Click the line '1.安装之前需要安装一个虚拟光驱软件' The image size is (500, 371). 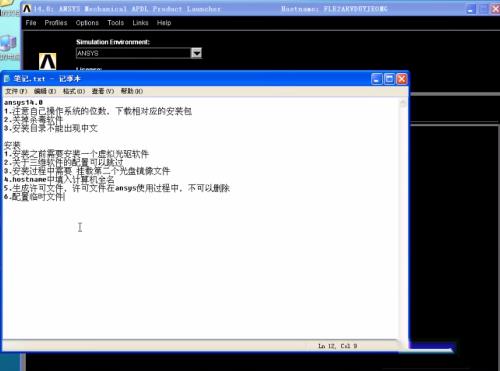coord(76,154)
